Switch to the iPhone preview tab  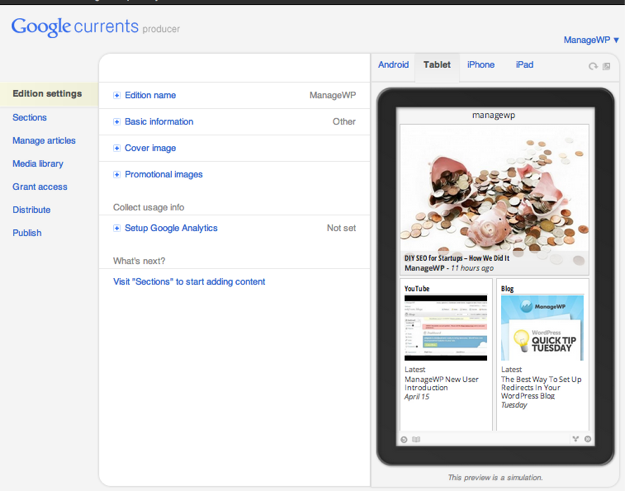click(x=481, y=65)
